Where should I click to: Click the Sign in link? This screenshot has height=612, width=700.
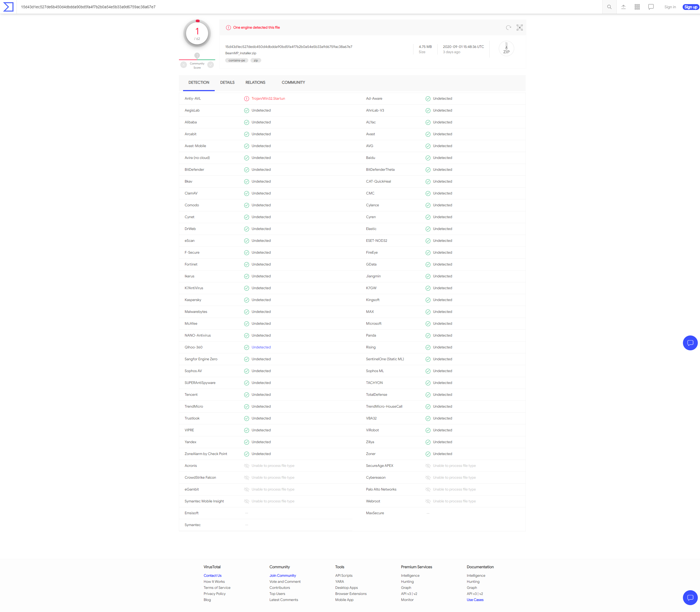tap(670, 7)
